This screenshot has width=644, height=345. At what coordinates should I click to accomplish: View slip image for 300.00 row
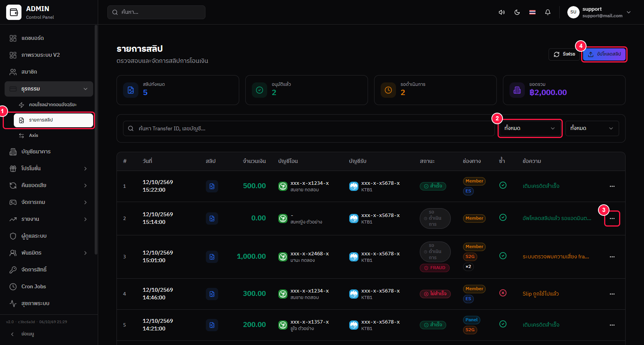click(x=212, y=294)
